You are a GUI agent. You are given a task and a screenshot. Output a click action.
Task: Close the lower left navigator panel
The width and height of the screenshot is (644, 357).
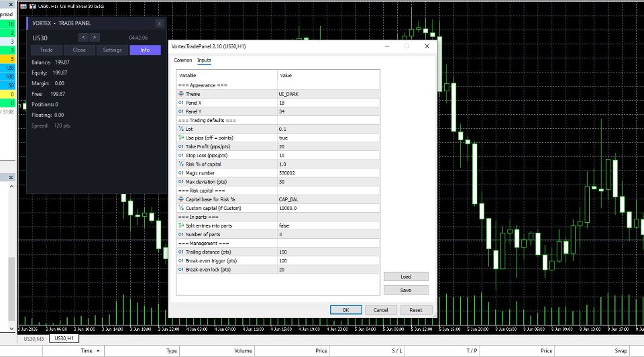pyautogui.click(x=11, y=177)
